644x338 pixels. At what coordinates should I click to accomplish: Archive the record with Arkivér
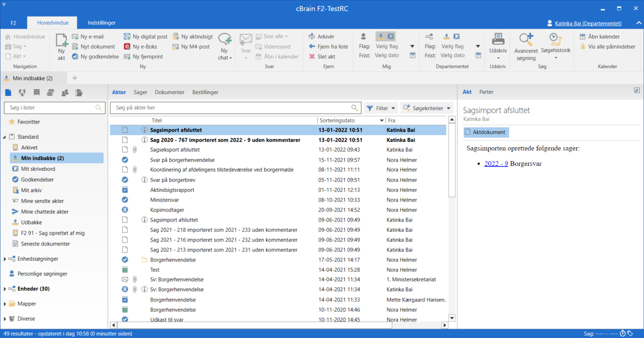321,37
